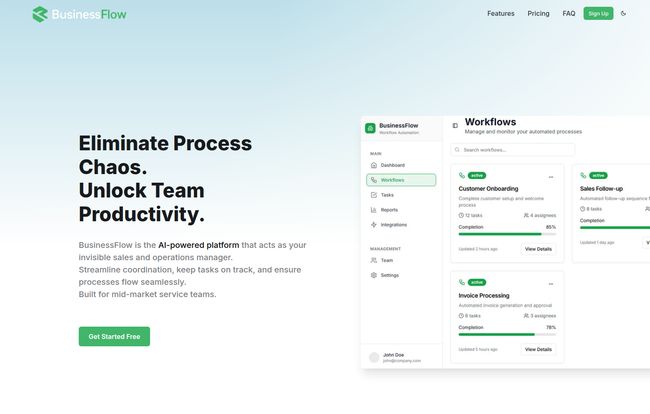650x414 pixels.
Task: Click inside the Search workflows field
Action: click(513, 150)
